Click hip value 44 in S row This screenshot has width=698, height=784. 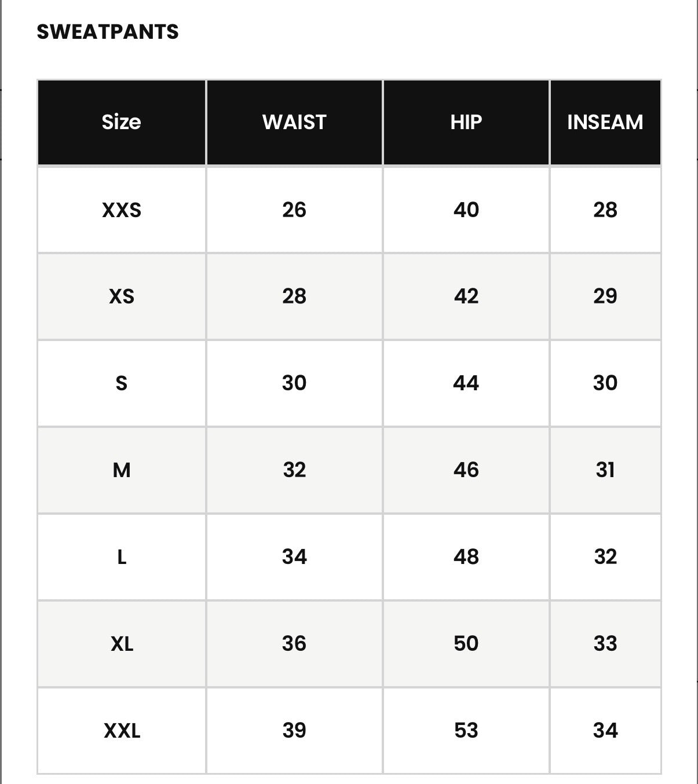point(466,383)
